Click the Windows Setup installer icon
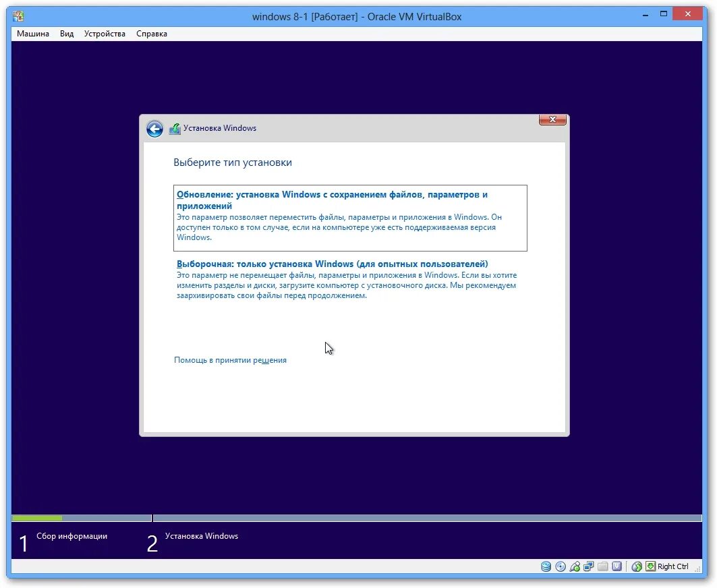Image resolution: width=717 pixels, height=588 pixels. 175,129
